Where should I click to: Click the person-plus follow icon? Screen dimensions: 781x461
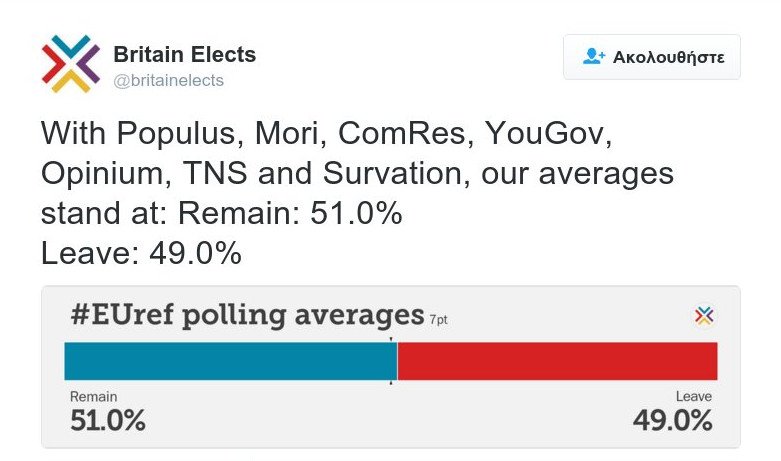[x=594, y=56]
